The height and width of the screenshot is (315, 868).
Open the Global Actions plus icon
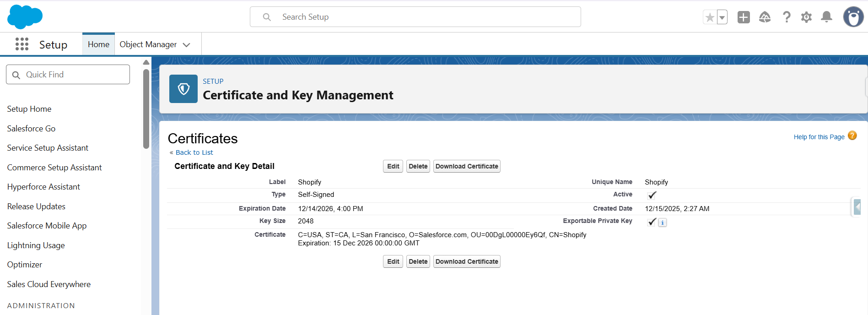pyautogui.click(x=744, y=17)
